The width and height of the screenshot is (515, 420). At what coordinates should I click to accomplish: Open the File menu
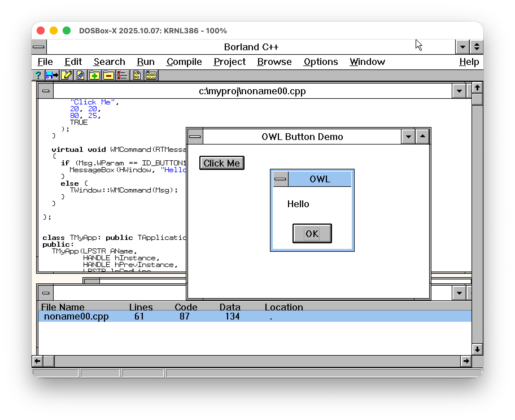[x=45, y=62]
